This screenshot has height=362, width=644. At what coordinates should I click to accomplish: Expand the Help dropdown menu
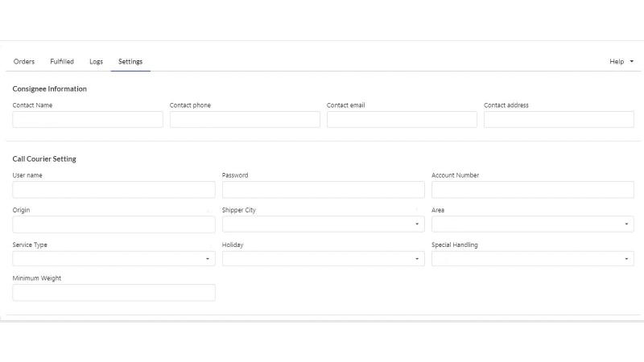tap(621, 62)
